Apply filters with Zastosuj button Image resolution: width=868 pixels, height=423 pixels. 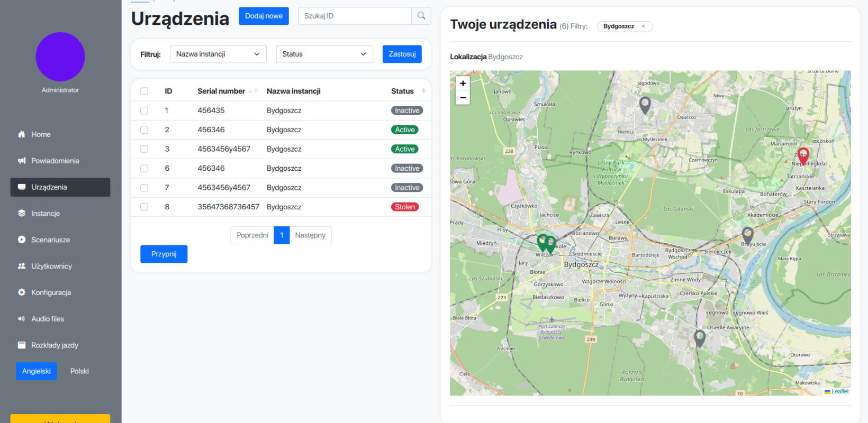pos(402,54)
